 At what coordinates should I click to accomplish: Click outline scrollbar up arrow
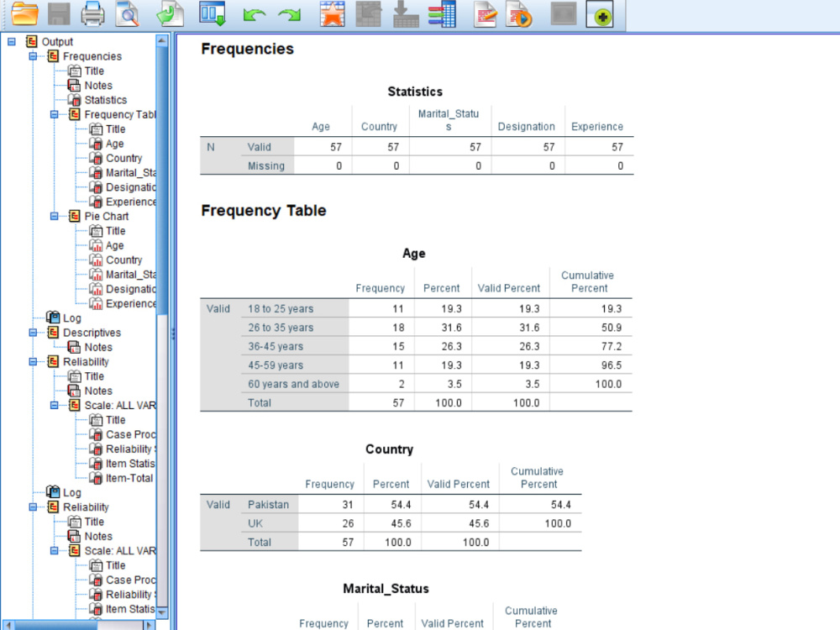162,40
